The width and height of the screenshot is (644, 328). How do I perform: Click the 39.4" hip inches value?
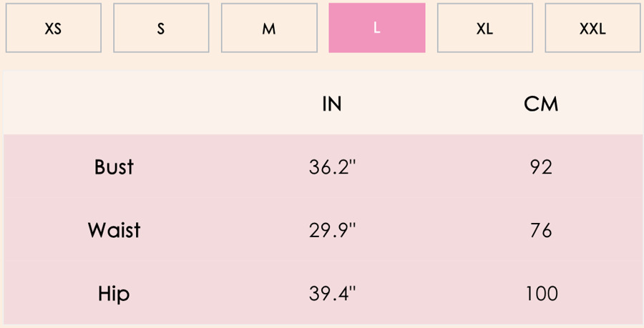pyautogui.click(x=332, y=294)
